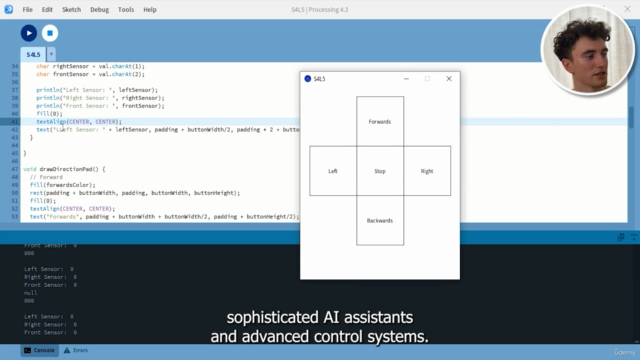
Task: Select the S4L5 sketch tab
Action: (x=33, y=54)
